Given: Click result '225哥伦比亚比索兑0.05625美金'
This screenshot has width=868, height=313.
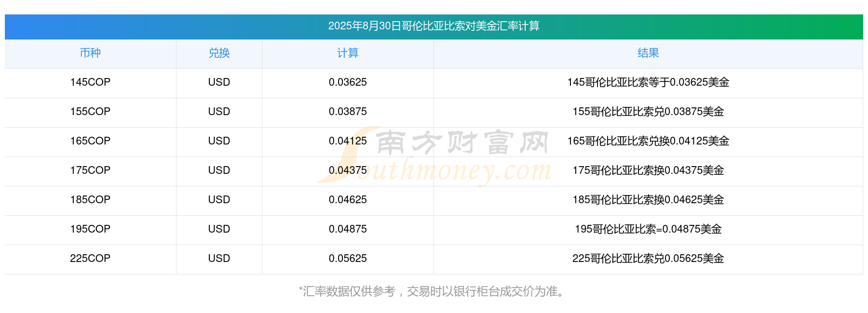Looking at the screenshot, I should (648, 259).
